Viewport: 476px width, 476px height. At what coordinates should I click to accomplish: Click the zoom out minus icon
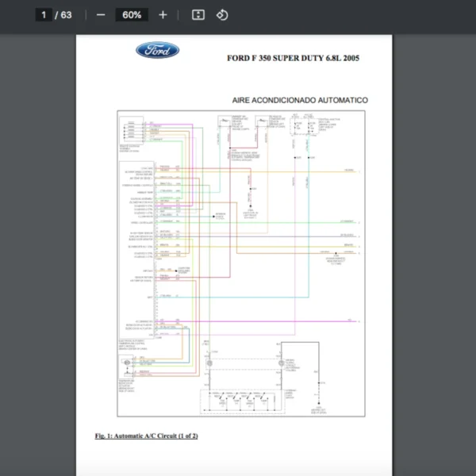[101, 15]
